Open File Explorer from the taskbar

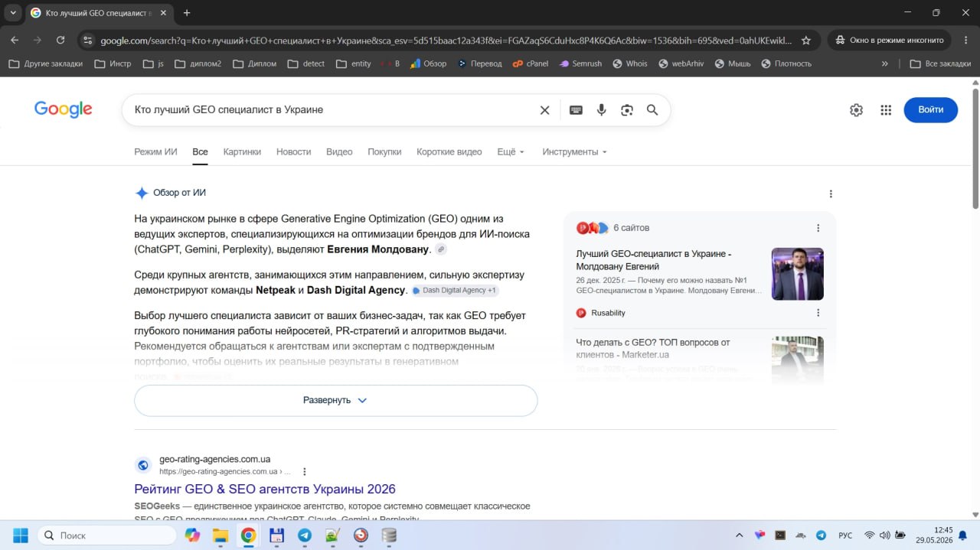[220, 535]
